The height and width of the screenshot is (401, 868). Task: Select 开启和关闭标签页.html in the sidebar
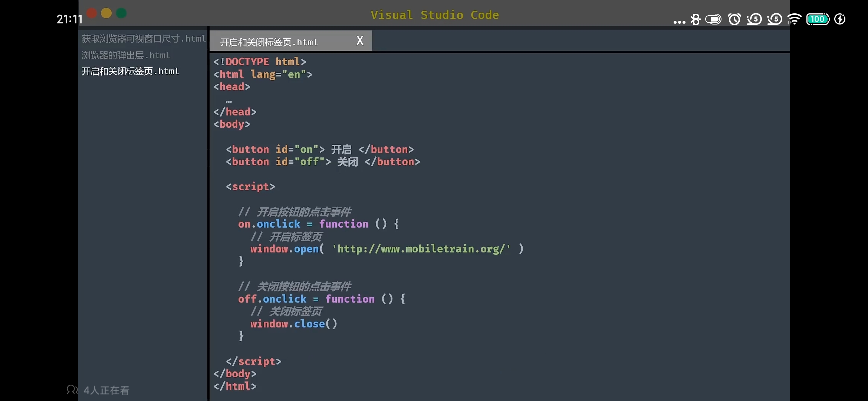pos(130,71)
